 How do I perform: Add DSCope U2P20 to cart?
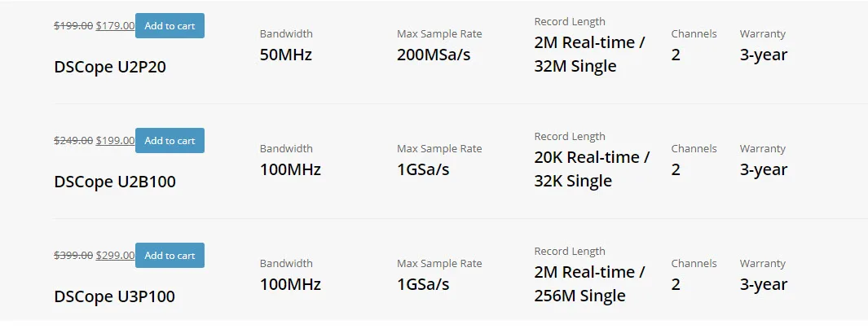(x=170, y=26)
